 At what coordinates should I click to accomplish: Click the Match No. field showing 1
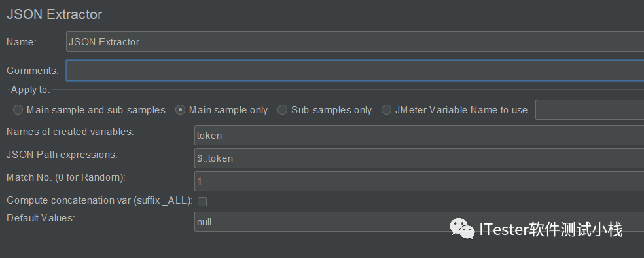click(419, 181)
